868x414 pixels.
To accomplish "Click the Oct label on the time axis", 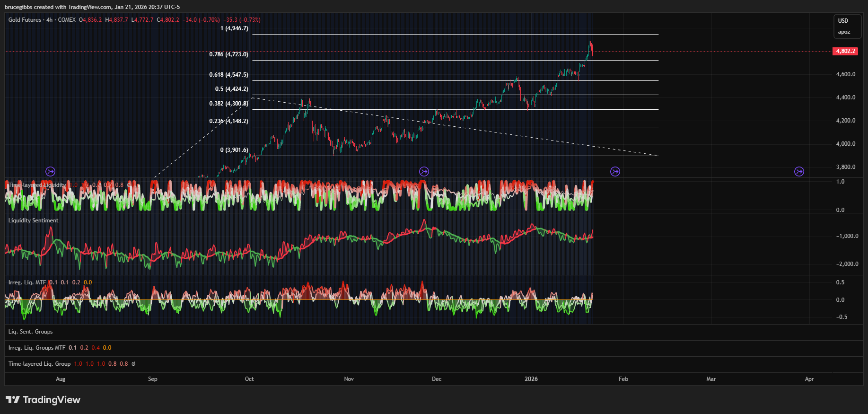I will click(x=249, y=379).
